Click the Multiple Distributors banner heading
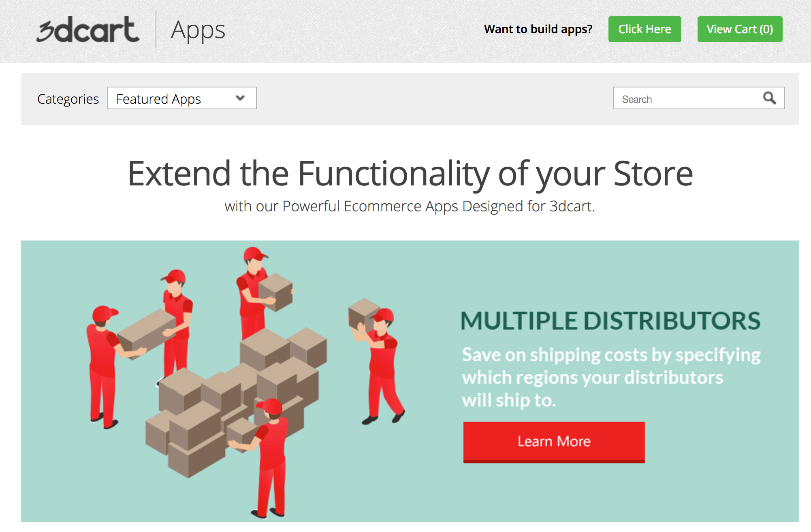 tap(610, 321)
